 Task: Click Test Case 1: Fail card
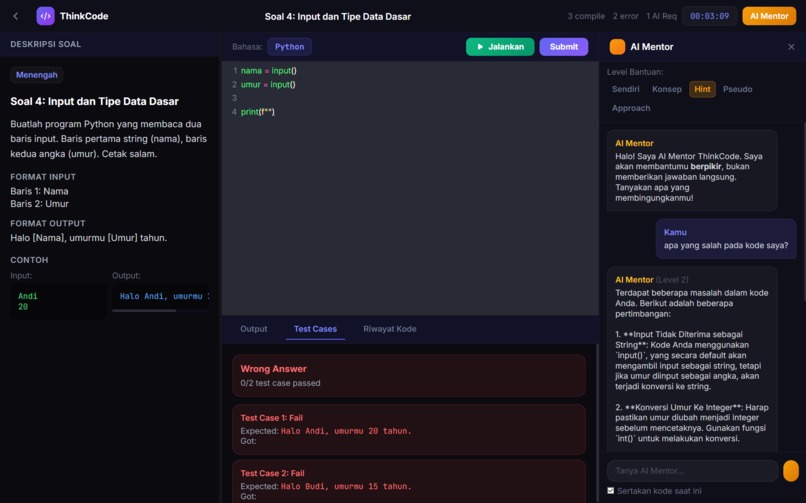[409, 429]
